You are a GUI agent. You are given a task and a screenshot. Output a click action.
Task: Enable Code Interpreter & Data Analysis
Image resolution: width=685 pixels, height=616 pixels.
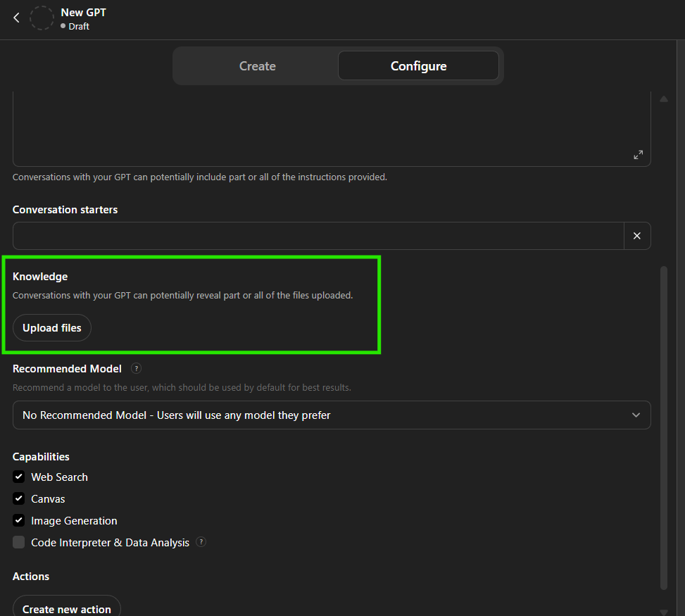click(18, 542)
